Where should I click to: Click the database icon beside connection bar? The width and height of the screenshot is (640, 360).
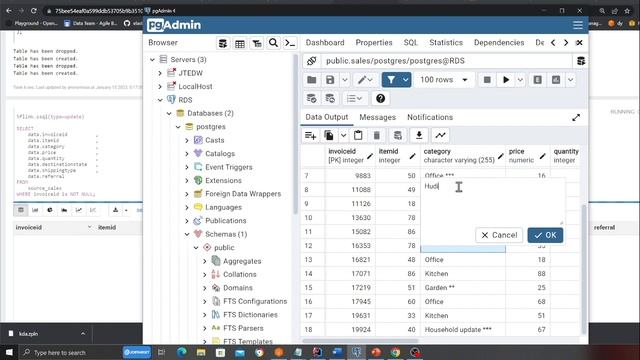click(581, 61)
